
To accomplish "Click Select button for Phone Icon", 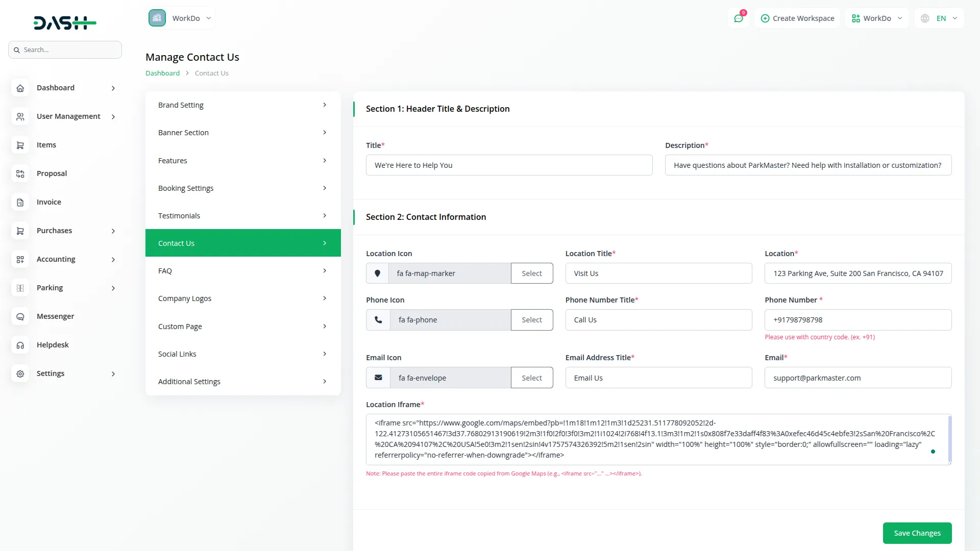I will point(531,320).
